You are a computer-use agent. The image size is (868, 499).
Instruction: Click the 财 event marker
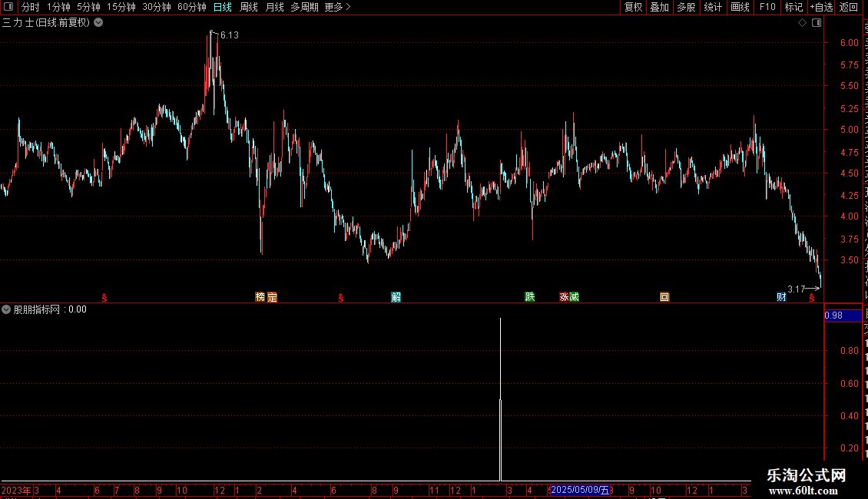tap(781, 297)
